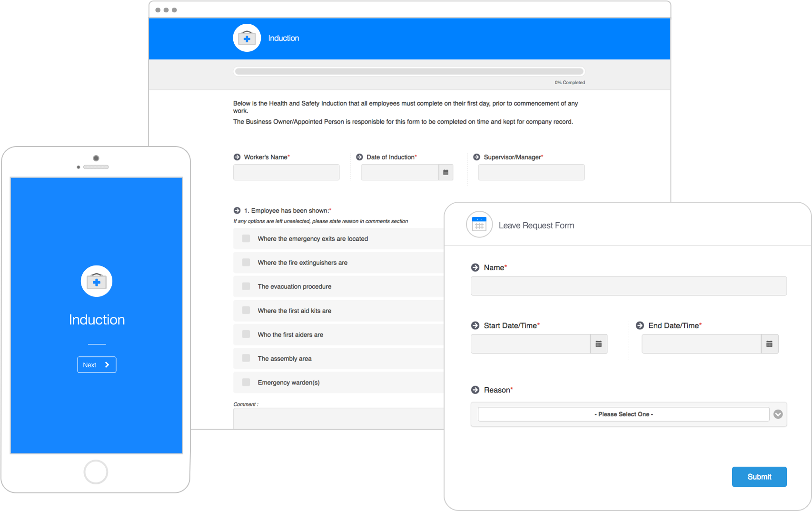Click the 'Leave Request Form' title text
The image size is (812, 511).
(x=536, y=226)
